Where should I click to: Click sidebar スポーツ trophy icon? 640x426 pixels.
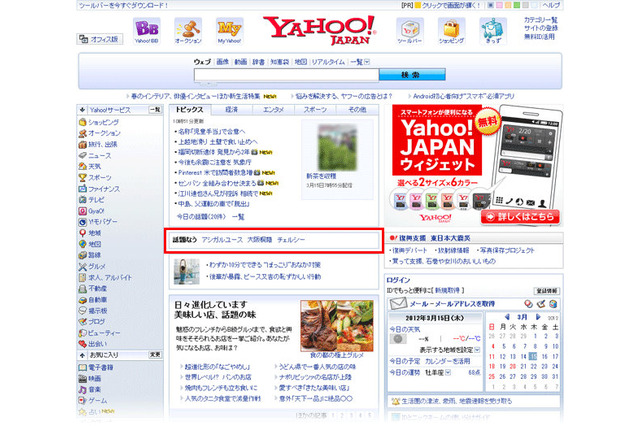[82, 178]
